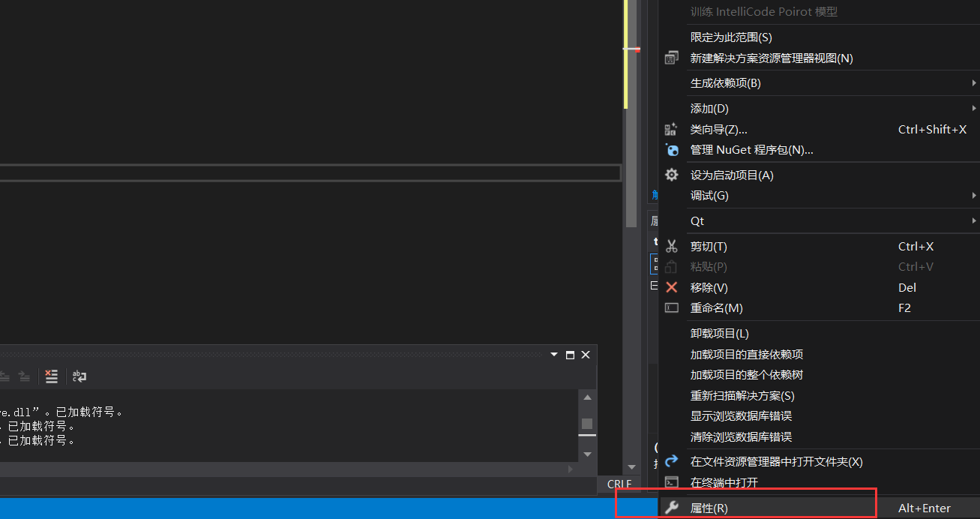Select 重新扫描解决方案(S) menu entry

(742, 395)
